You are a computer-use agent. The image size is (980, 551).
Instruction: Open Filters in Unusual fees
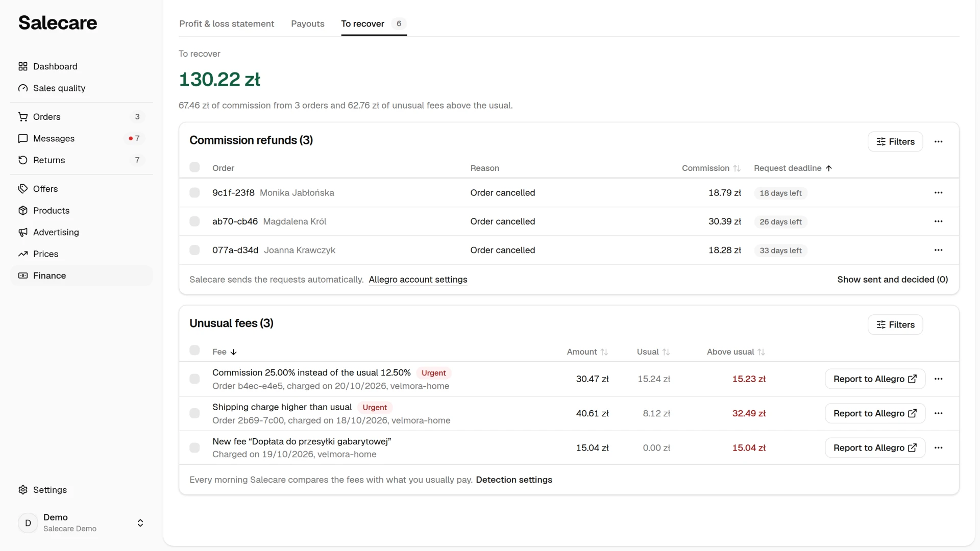895,325
